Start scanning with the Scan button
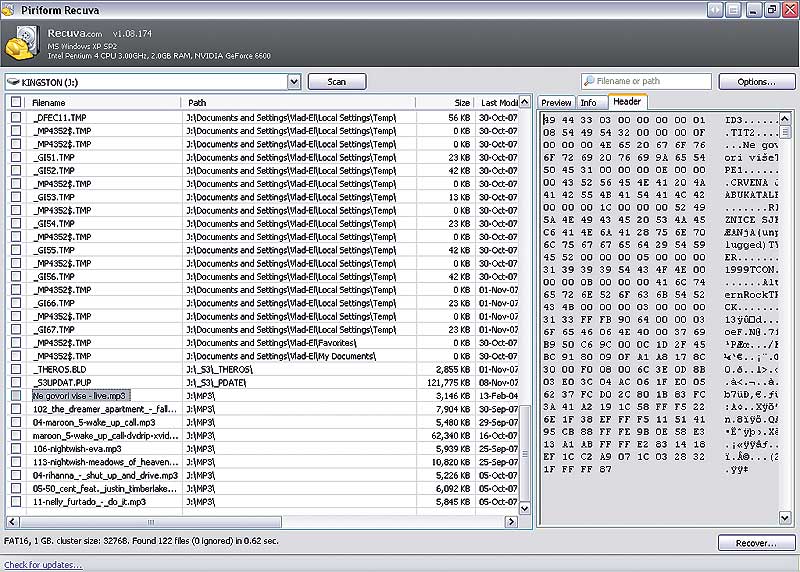Viewport: 800px width, 572px height. [x=337, y=82]
